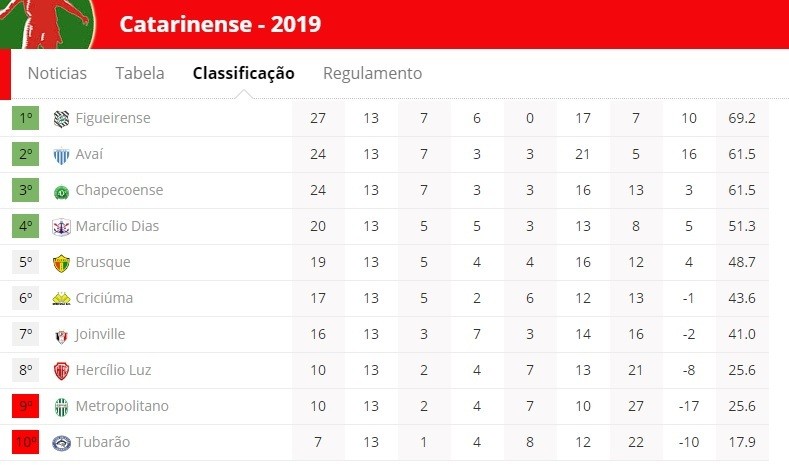Open the Chapecoense team name link
789x465 pixels.
pyautogui.click(x=119, y=190)
